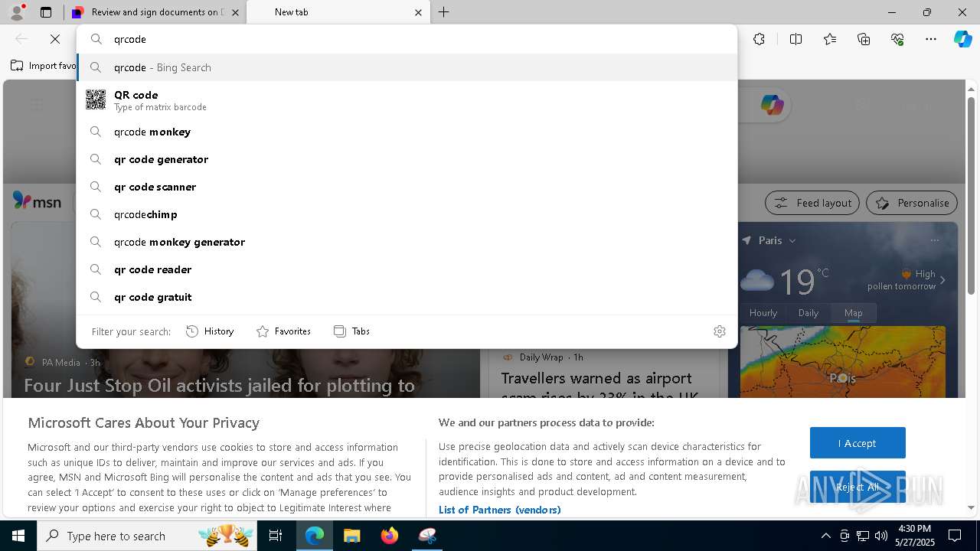
Task: Filter search by Favorites
Action: 283,331
